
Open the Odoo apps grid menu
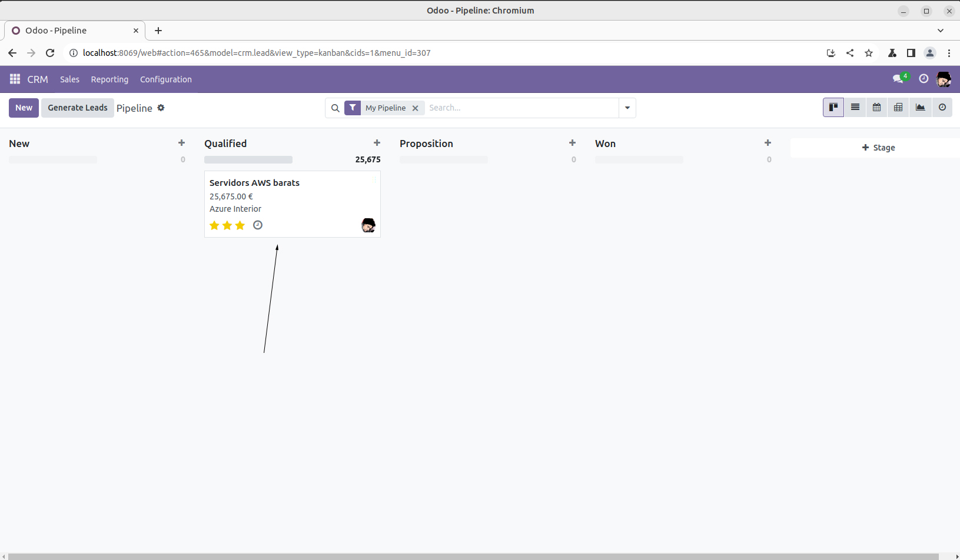coord(15,79)
